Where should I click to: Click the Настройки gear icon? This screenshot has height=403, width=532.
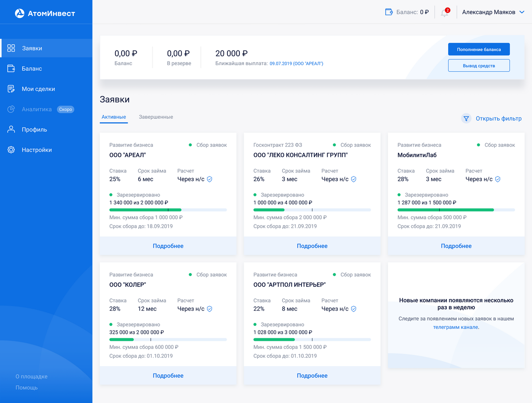[x=12, y=150]
